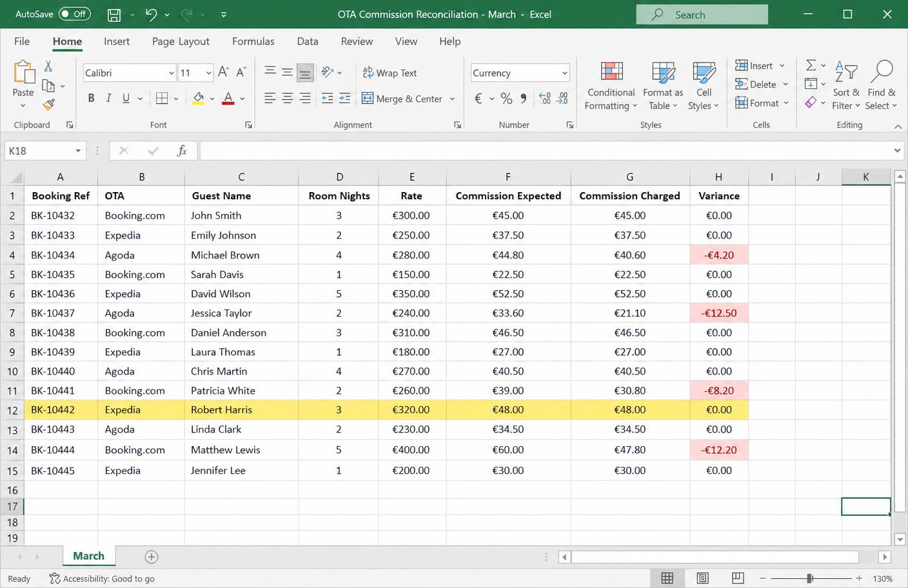This screenshot has width=908, height=588.
Task: Open the font size dropdown
Action: (208, 73)
